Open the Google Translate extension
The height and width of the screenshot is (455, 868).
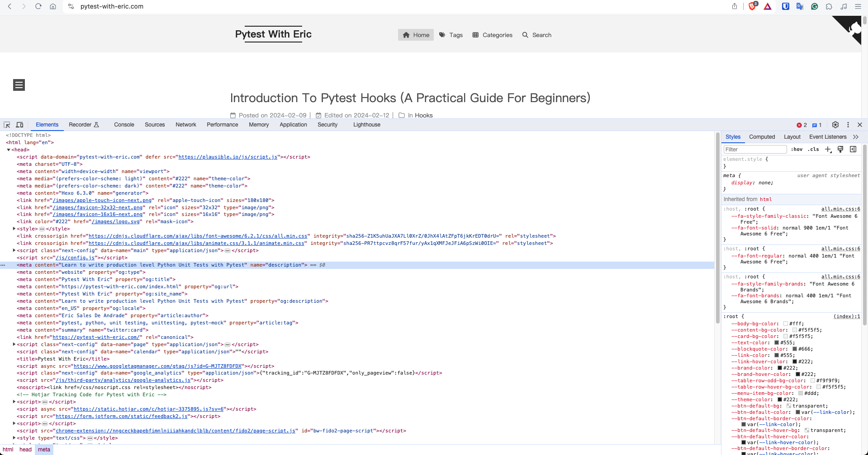[x=800, y=6]
